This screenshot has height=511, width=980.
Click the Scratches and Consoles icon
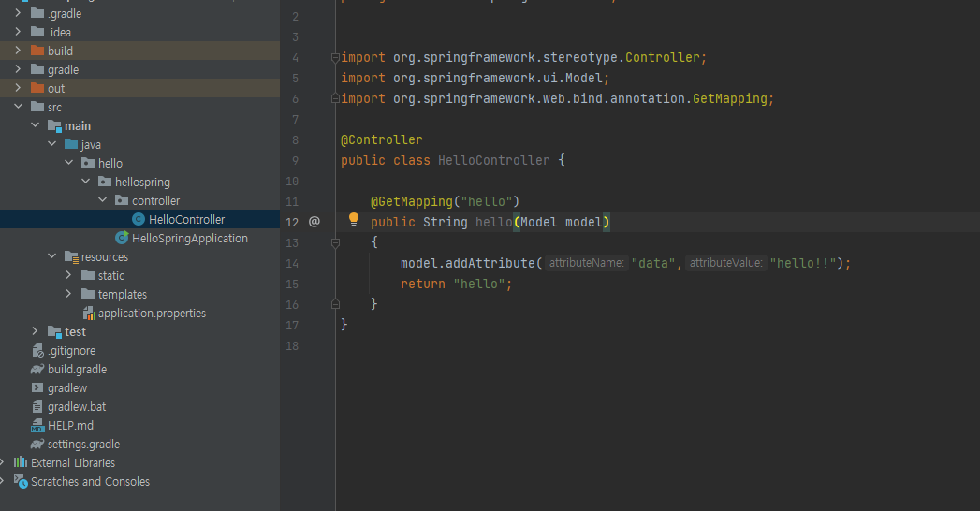[21, 482]
